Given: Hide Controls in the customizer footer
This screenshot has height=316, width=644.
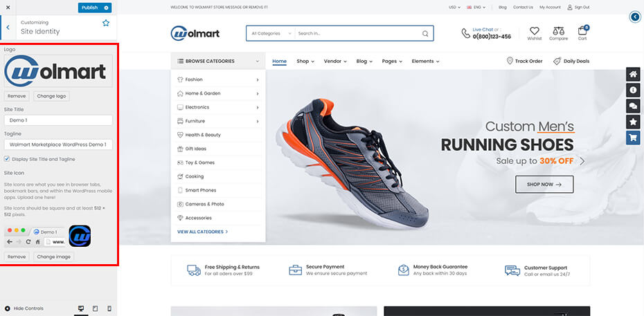Looking at the screenshot, I should [x=24, y=308].
